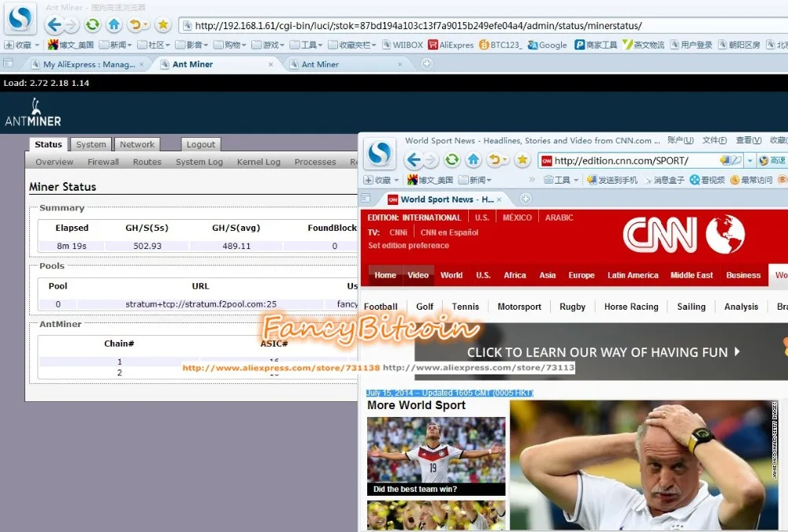This screenshot has height=532, width=788.
Task: Expand the 收藏夹栏 bookmark folder
Action: (351, 45)
